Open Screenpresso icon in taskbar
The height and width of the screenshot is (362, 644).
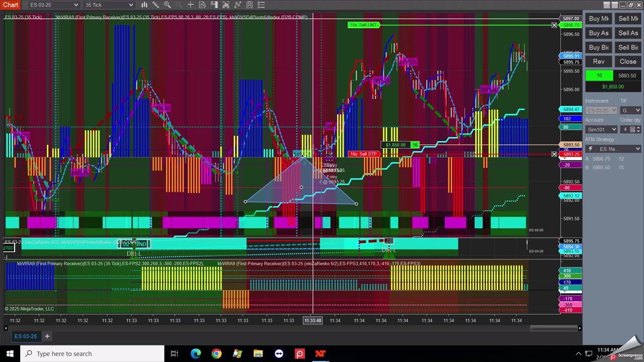pos(300,353)
